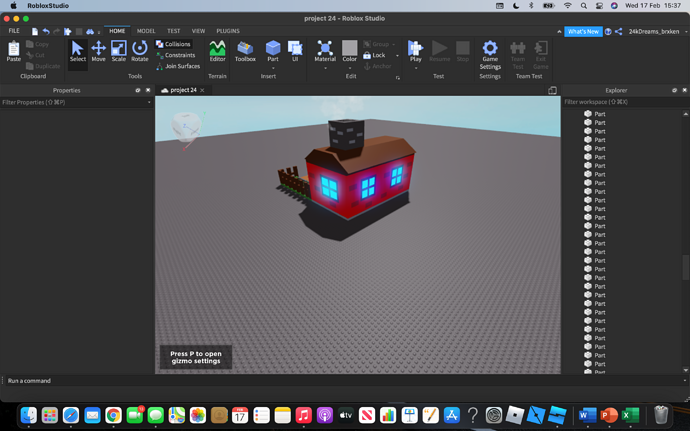690x431 pixels.
Task: Open the quick access toolbar dropdown
Action: click(99, 32)
